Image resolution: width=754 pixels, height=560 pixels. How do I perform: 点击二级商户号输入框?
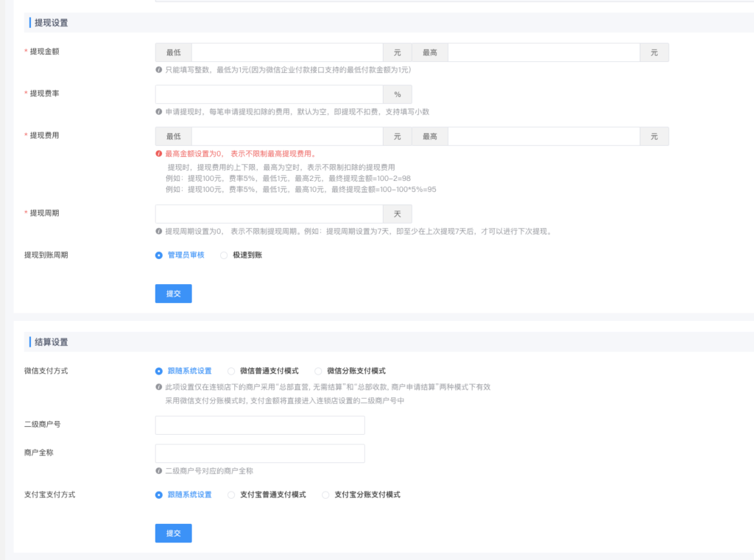(x=259, y=425)
